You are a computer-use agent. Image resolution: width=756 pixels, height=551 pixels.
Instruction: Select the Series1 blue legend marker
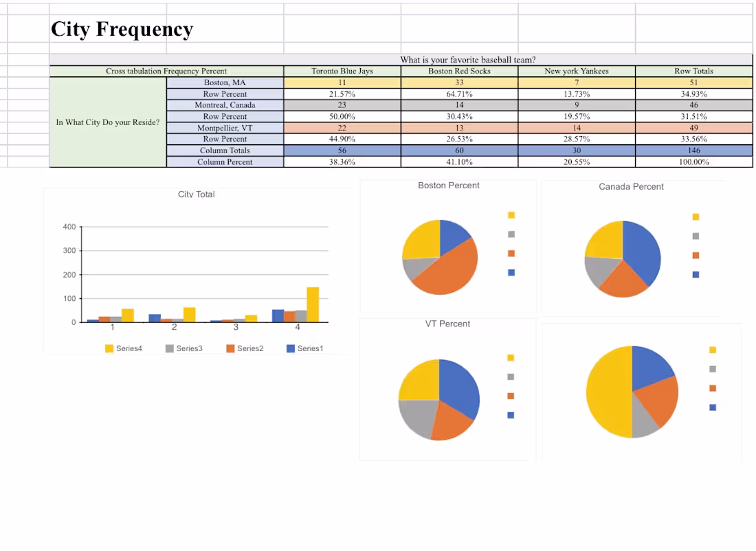[x=293, y=348]
